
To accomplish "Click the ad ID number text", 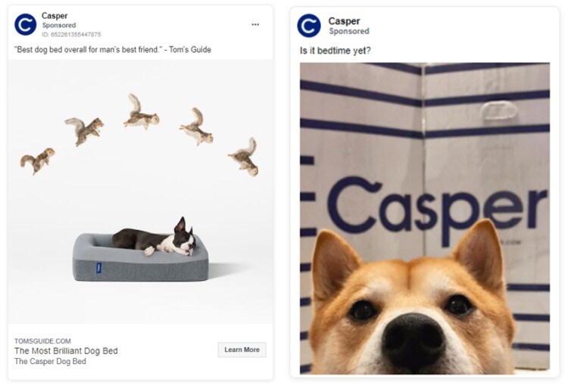I will tap(71, 34).
